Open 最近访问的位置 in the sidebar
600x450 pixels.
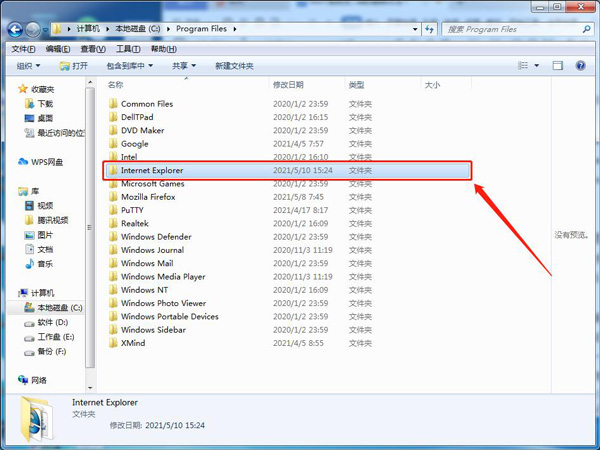(x=54, y=133)
